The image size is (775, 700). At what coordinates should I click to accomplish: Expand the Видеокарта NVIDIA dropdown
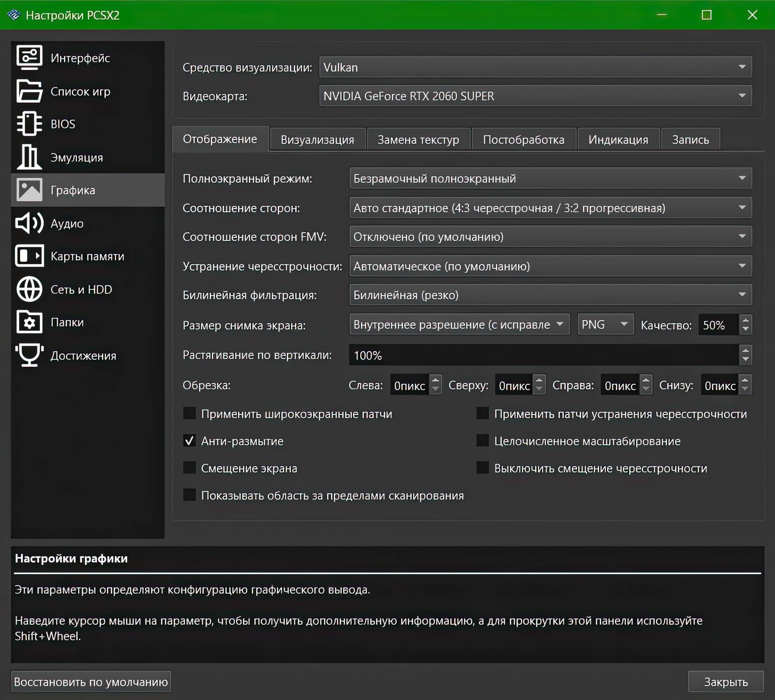point(535,96)
